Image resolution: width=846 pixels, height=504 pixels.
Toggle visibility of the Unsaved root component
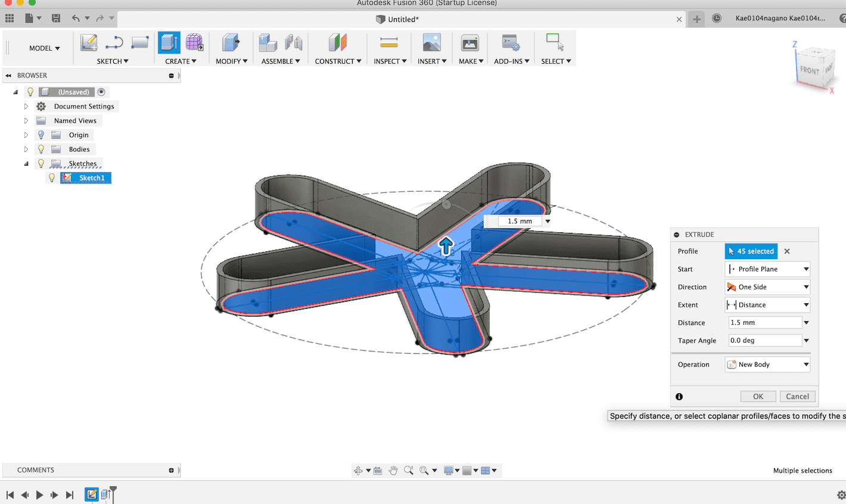click(x=30, y=92)
